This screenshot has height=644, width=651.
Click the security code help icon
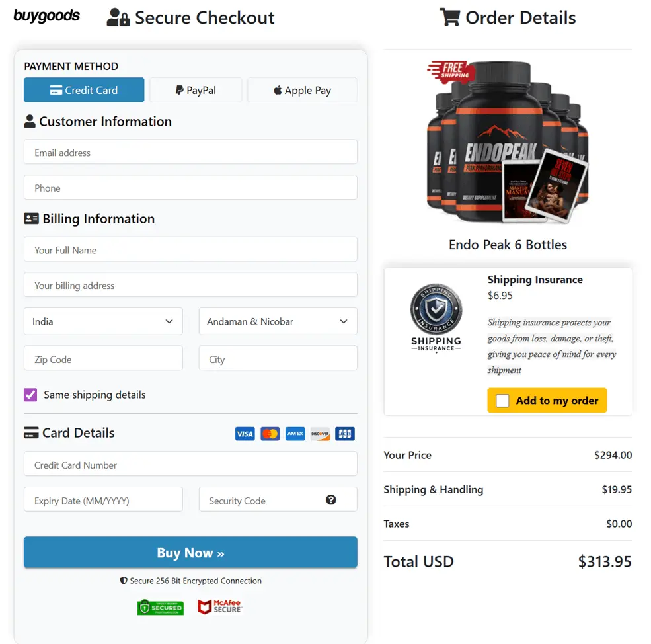tap(331, 500)
